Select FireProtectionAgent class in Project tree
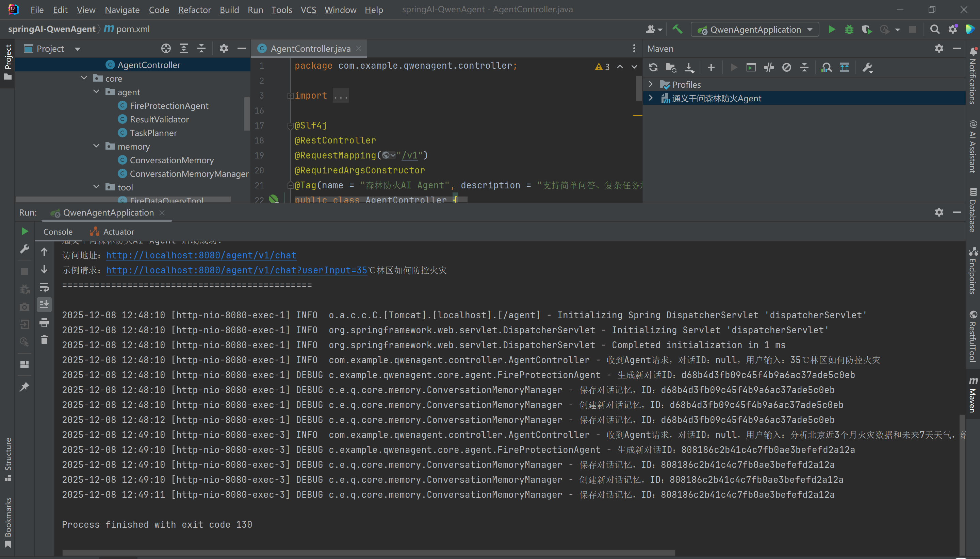The image size is (980, 559). click(169, 106)
